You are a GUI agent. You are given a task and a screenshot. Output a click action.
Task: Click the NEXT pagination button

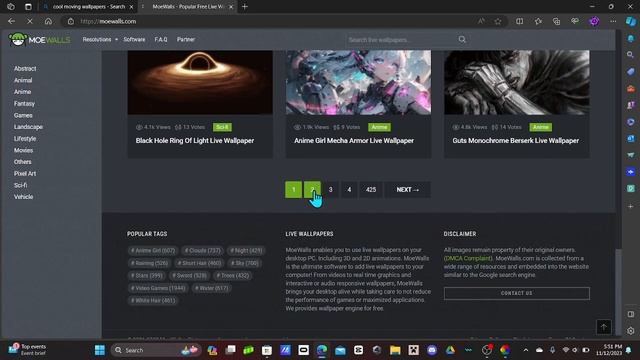click(407, 190)
